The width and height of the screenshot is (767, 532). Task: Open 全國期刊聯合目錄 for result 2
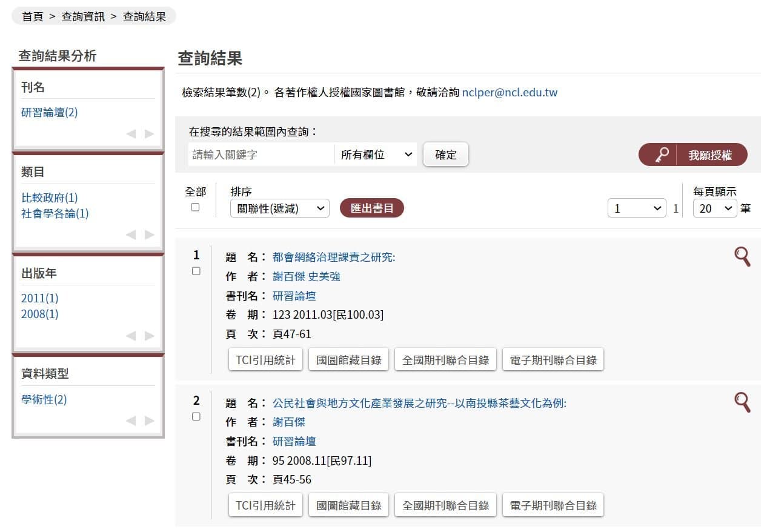coord(446,505)
